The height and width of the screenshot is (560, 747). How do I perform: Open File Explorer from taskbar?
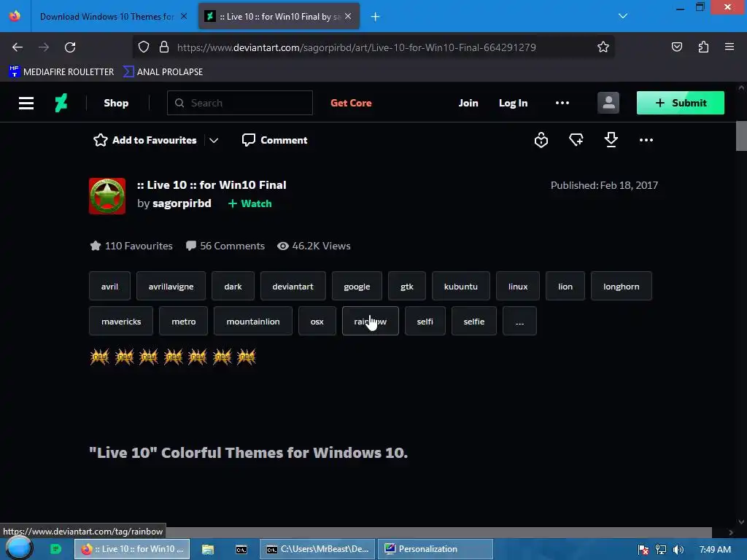[x=208, y=549]
